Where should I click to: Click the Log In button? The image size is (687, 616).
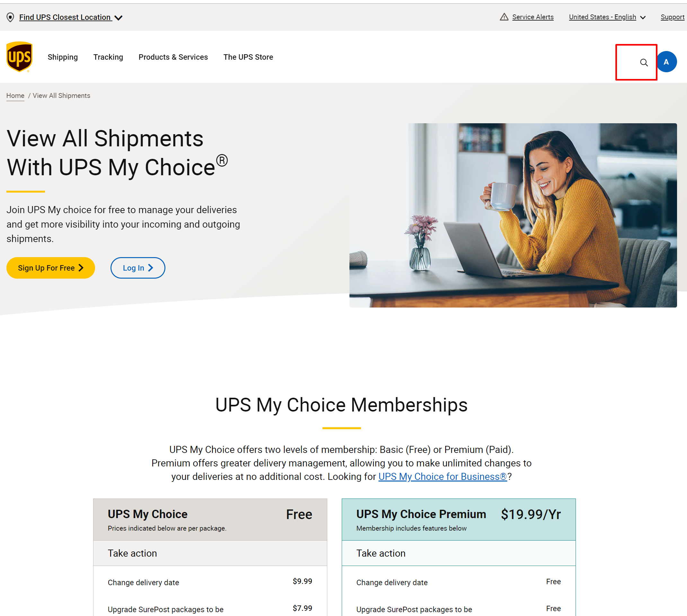138,268
